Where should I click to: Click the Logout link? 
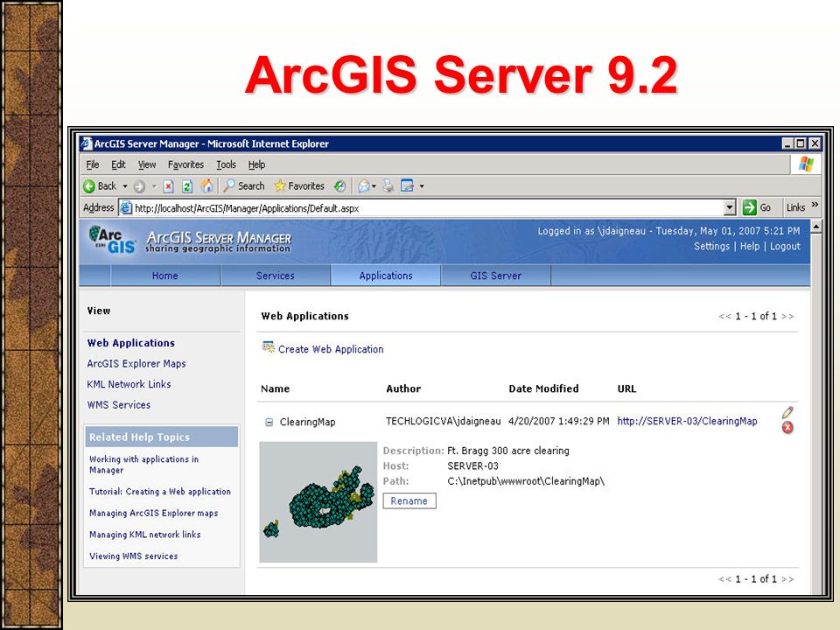785,247
